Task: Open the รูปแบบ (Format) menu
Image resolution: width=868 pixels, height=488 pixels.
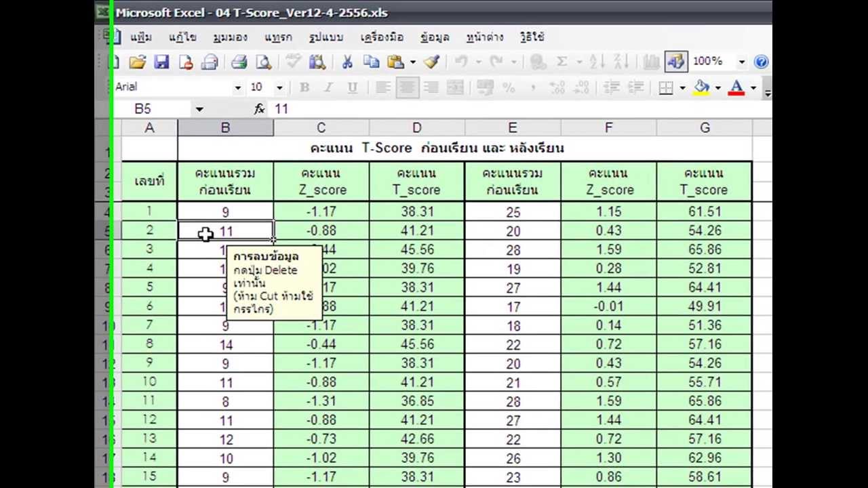Action: [x=325, y=37]
